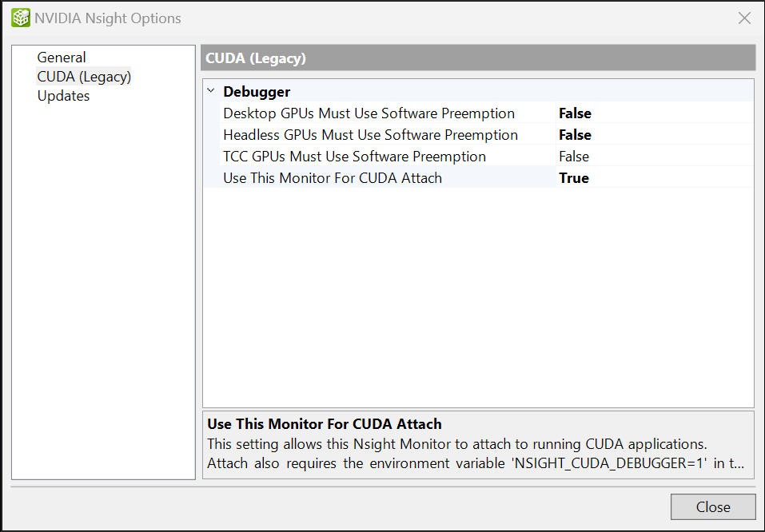The width and height of the screenshot is (765, 532).
Task: Select CUDA (Legacy) in the options list
Action: tap(84, 77)
